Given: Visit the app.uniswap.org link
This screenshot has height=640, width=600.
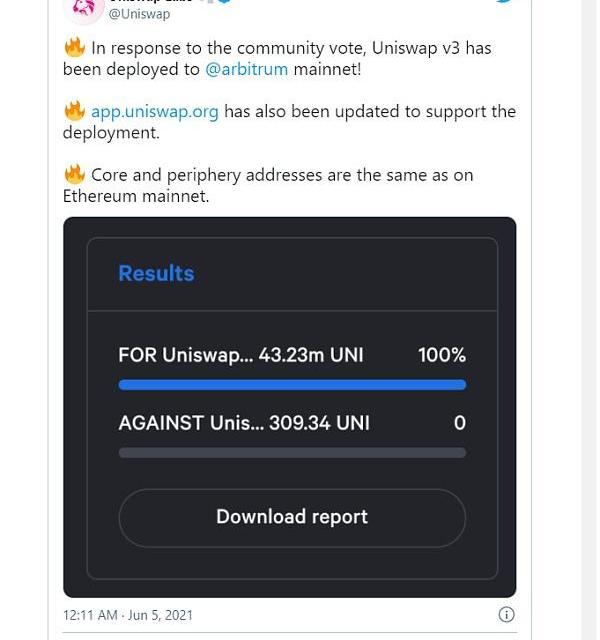Looking at the screenshot, I should pos(155,111).
